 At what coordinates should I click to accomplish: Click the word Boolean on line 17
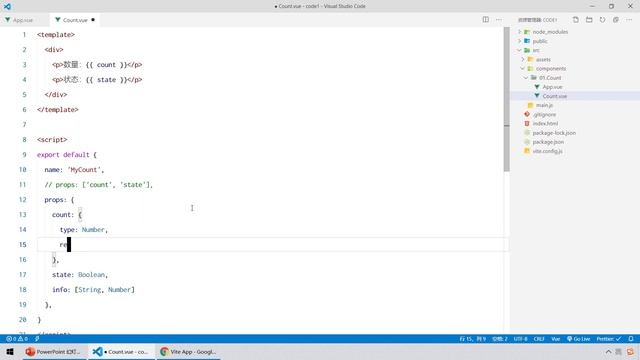pos(91,275)
